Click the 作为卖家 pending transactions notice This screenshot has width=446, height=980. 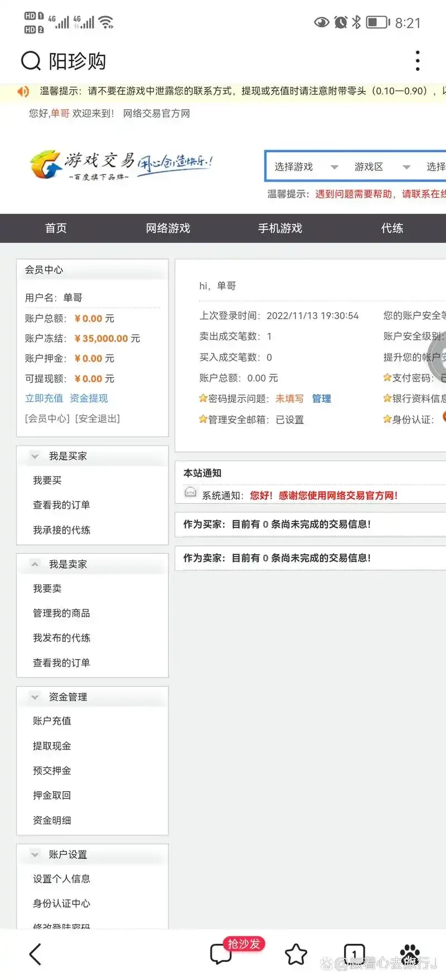point(277,558)
